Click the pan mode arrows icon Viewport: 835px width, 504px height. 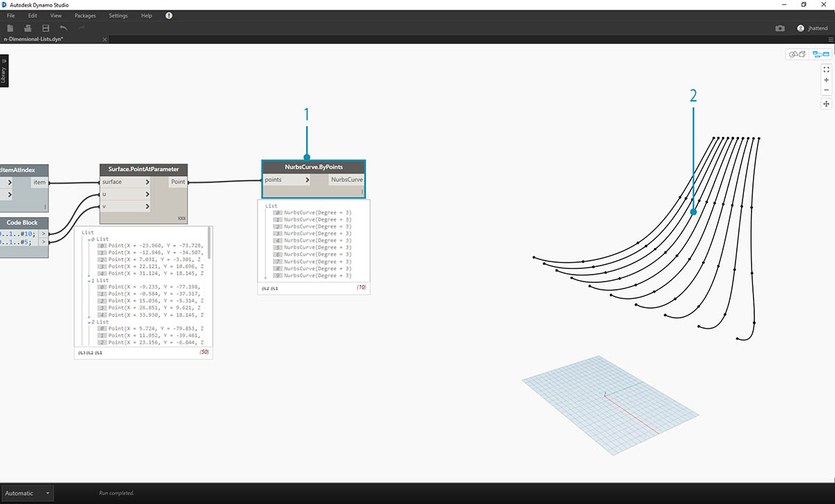826,104
